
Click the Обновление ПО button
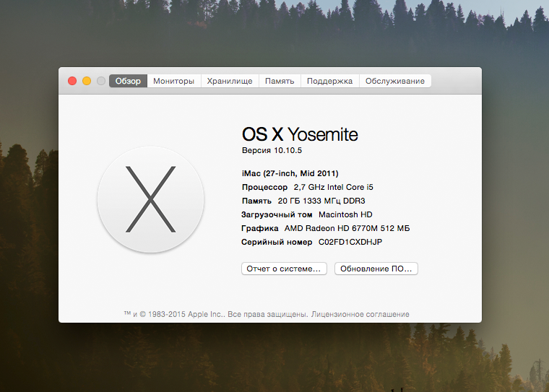[376, 269]
